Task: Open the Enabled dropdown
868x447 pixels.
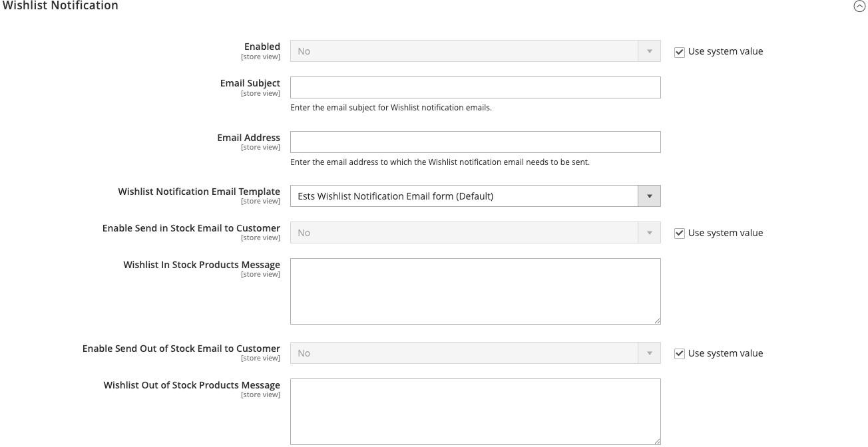Action: coord(475,51)
